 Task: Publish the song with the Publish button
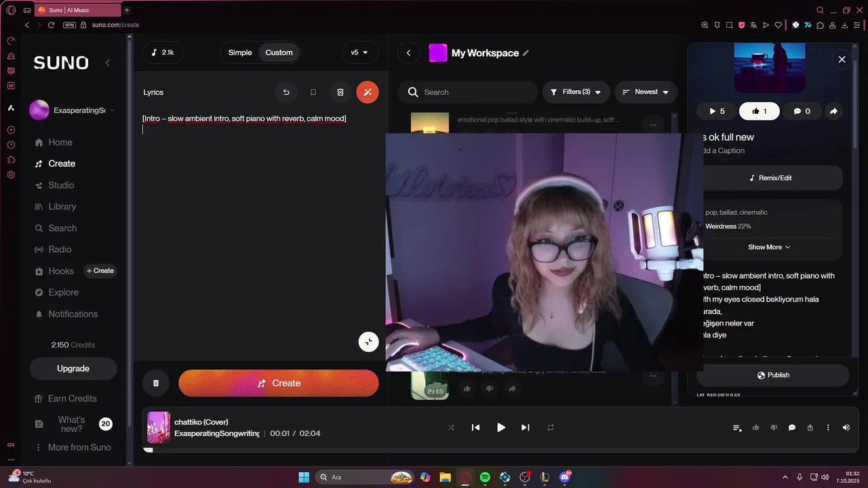773,375
